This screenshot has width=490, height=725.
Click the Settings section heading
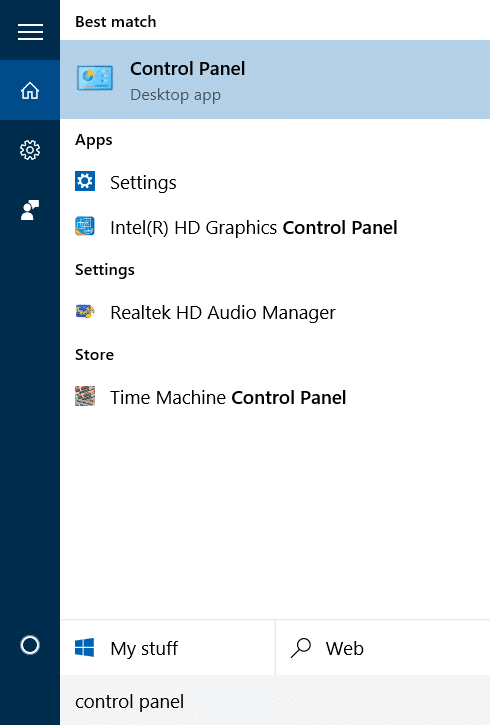tap(105, 270)
